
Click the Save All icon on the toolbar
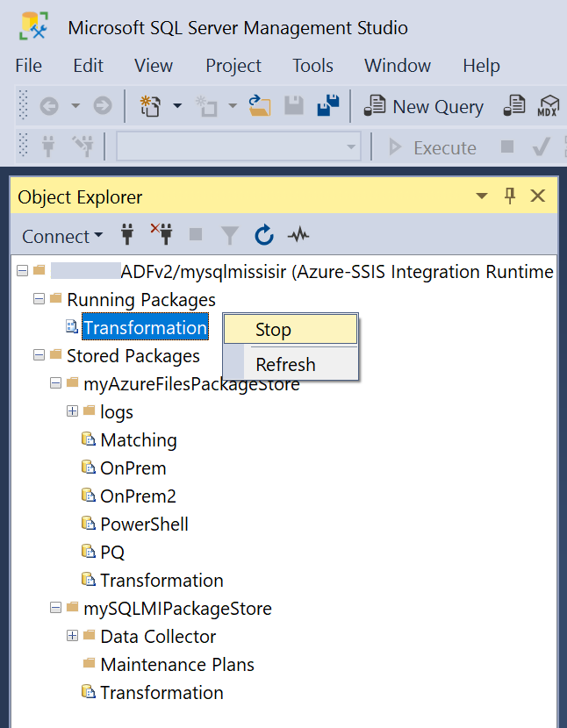[x=327, y=105]
